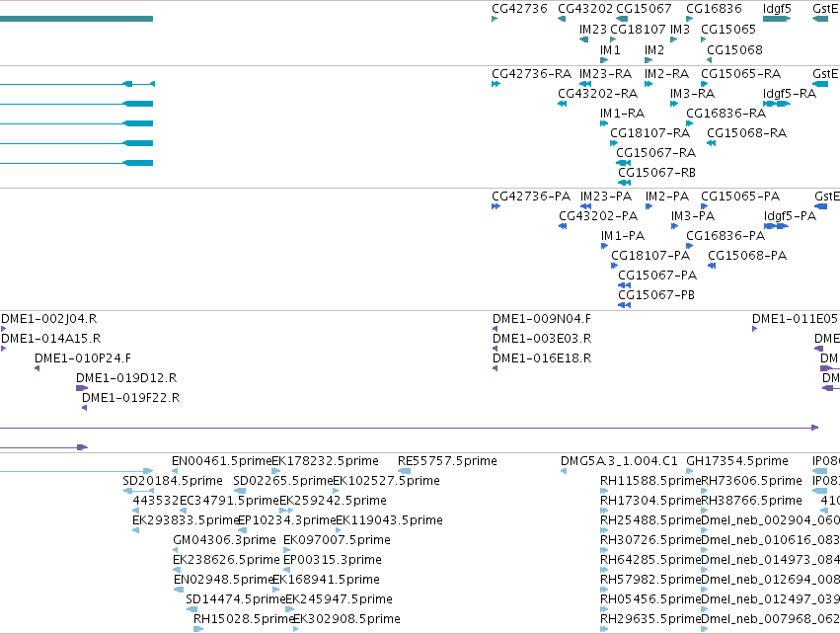Screen dimensions: 840x634
Task: Click EST EK178232.5prime
Action: 325,461
